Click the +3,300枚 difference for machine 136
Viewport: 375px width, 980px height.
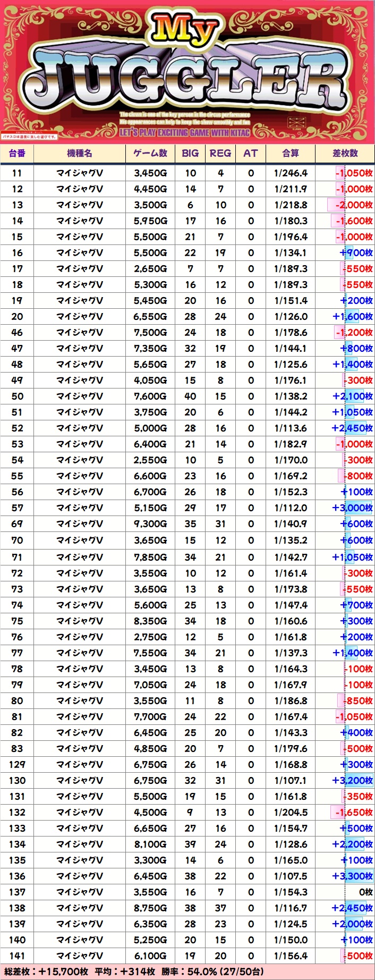pos(353,876)
